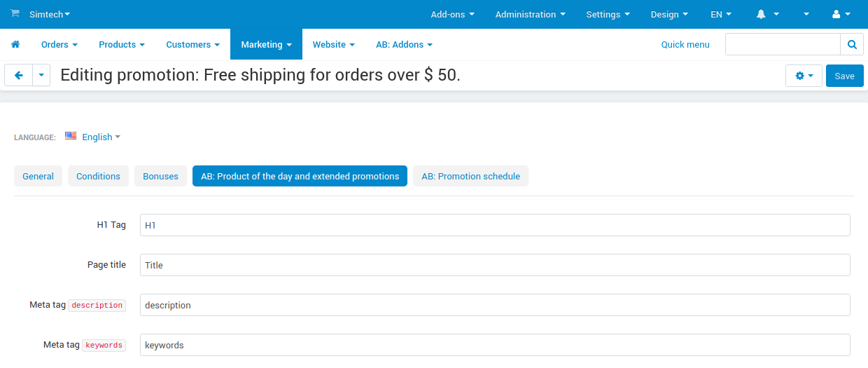Open the Marketing menu
The width and height of the screenshot is (868, 368).
tap(266, 44)
